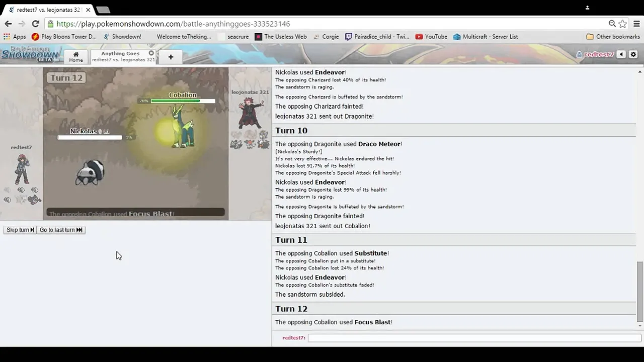Open The Useless Web bookmark
The image size is (644, 362).
(281, 37)
